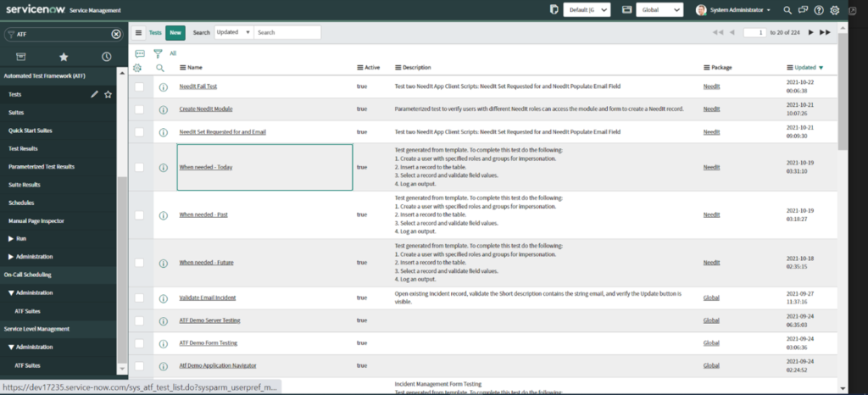The height and width of the screenshot is (395, 868).
Task: Open the Favorites star tab
Action: pos(64,57)
